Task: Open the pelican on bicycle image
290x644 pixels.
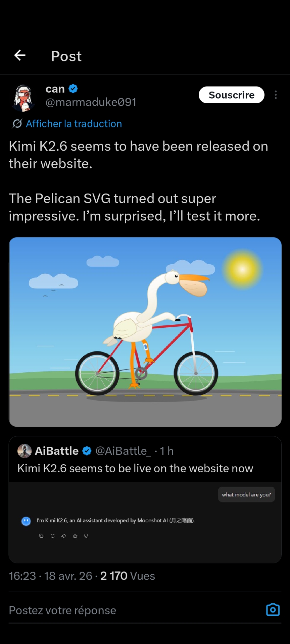Action: [x=145, y=332]
